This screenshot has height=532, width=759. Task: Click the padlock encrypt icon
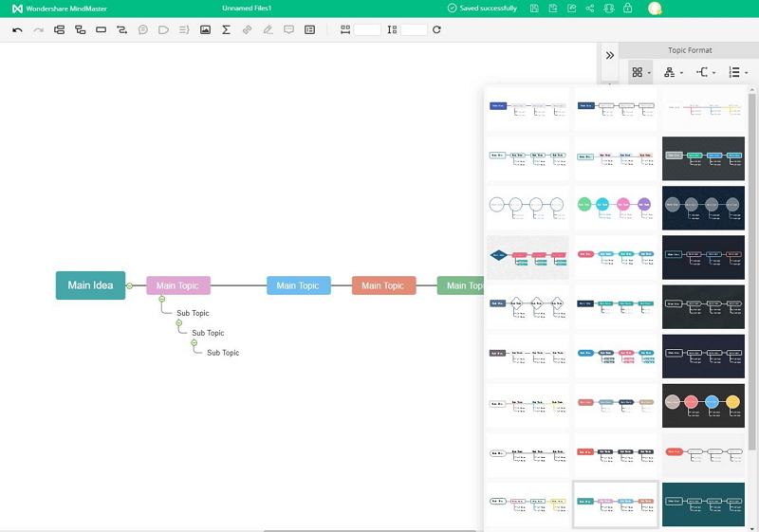point(627,9)
